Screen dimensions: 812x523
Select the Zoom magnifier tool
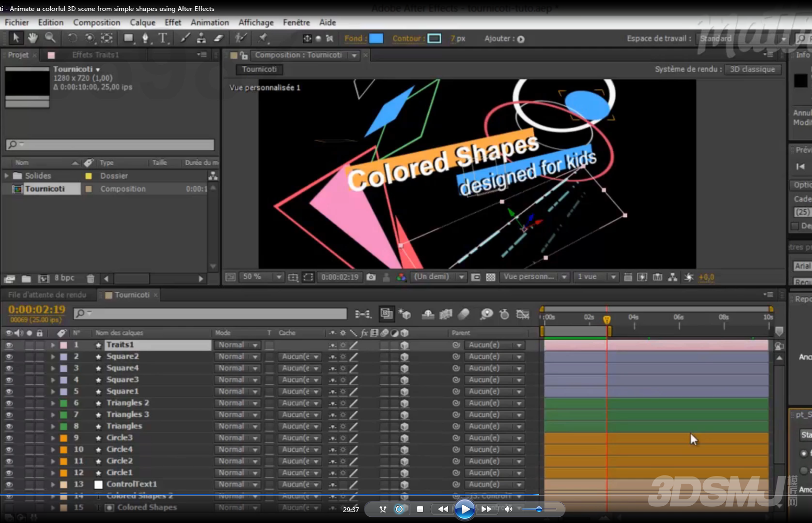coord(50,38)
